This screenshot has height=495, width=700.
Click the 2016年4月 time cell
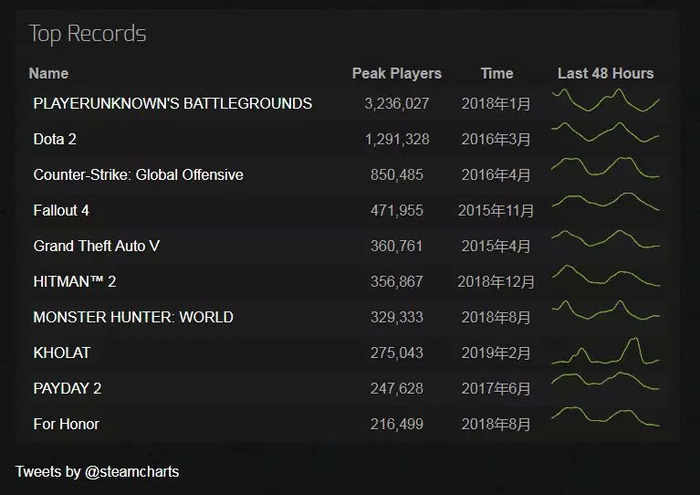(x=496, y=175)
